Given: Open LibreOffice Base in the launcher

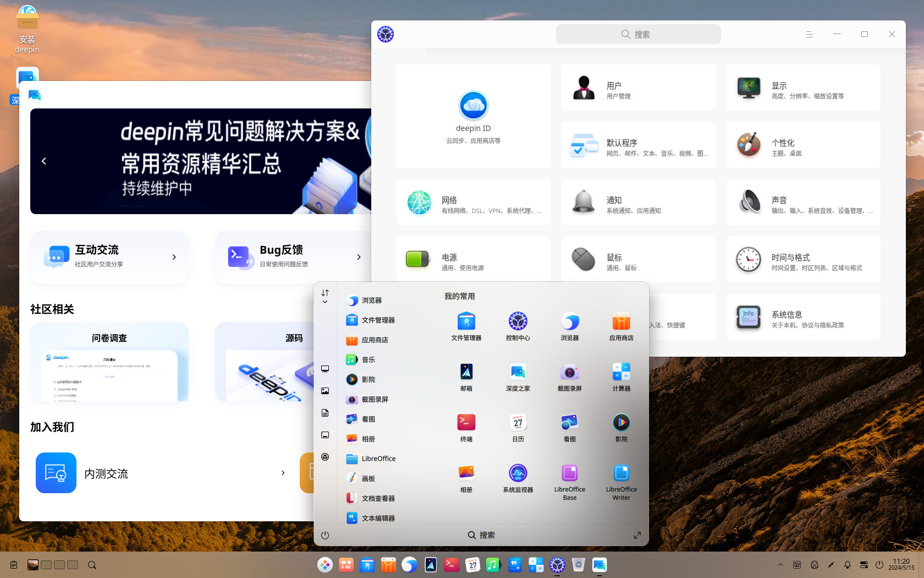Looking at the screenshot, I should click(569, 482).
